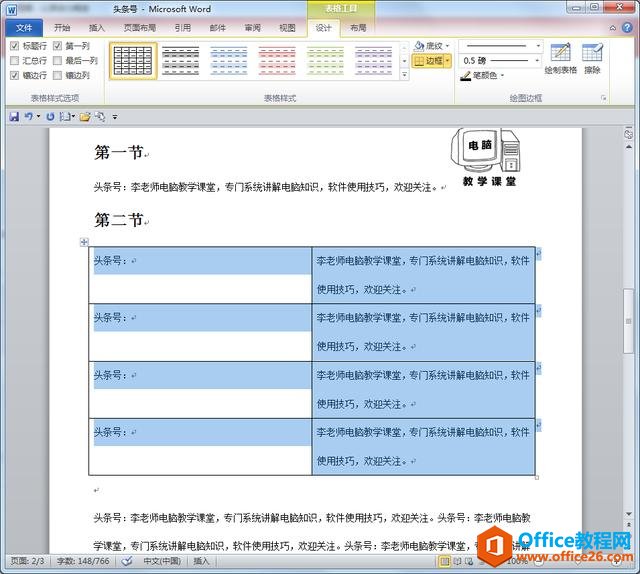Redo the action using the repeat arrow icon
640x574 pixels.
coord(50,117)
